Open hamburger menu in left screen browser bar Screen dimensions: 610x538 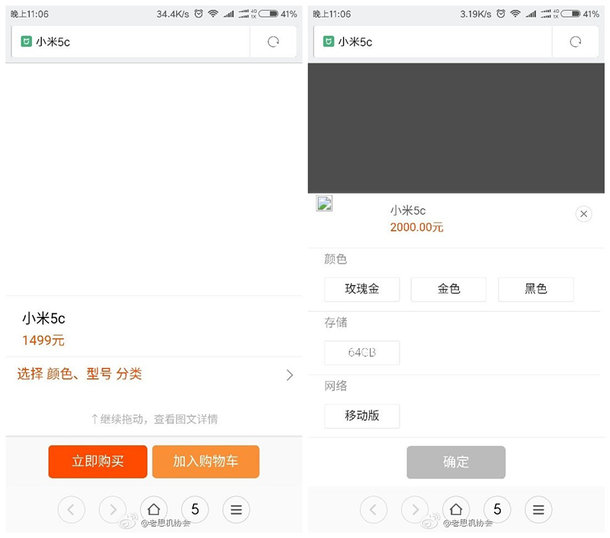(x=236, y=509)
